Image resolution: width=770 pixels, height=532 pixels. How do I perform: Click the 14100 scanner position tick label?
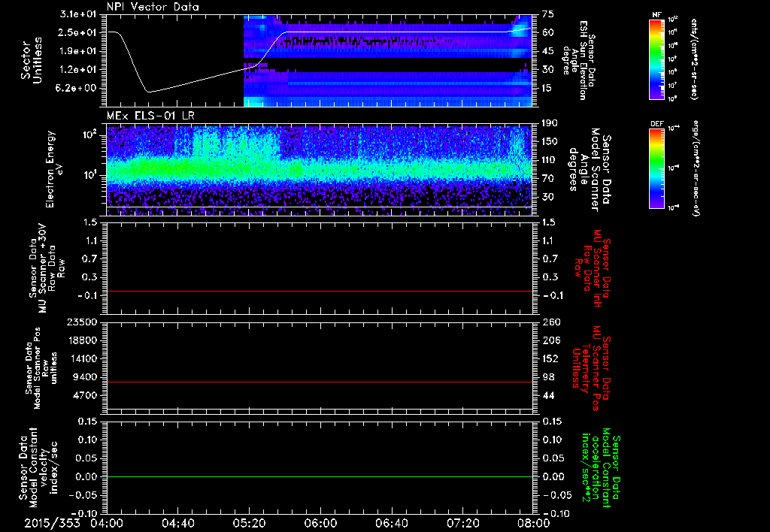point(83,358)
